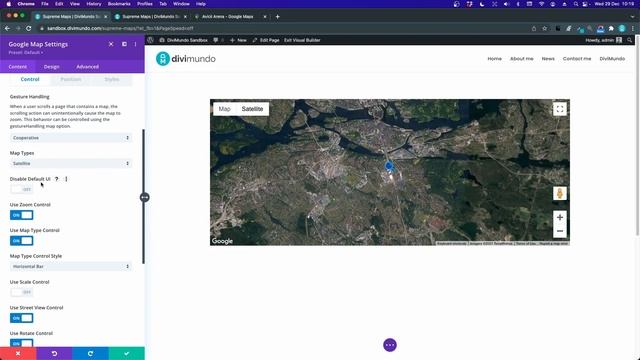Click the panel resize handle arrow icon
Viewport: 640px width, 360px height.
point(144,198)
